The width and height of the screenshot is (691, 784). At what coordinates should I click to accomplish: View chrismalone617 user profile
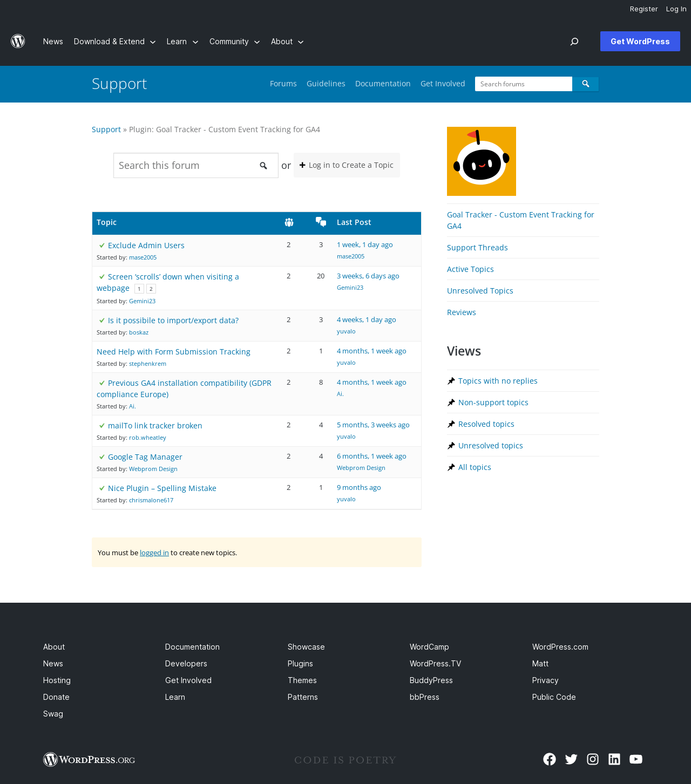(151, 501)
